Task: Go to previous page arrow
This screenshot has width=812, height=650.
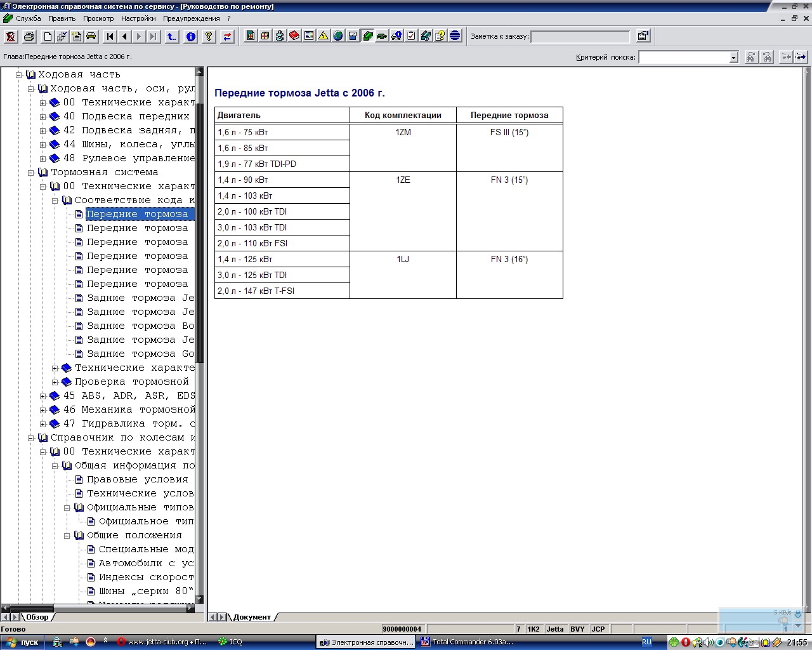Action: coord(124,36)
